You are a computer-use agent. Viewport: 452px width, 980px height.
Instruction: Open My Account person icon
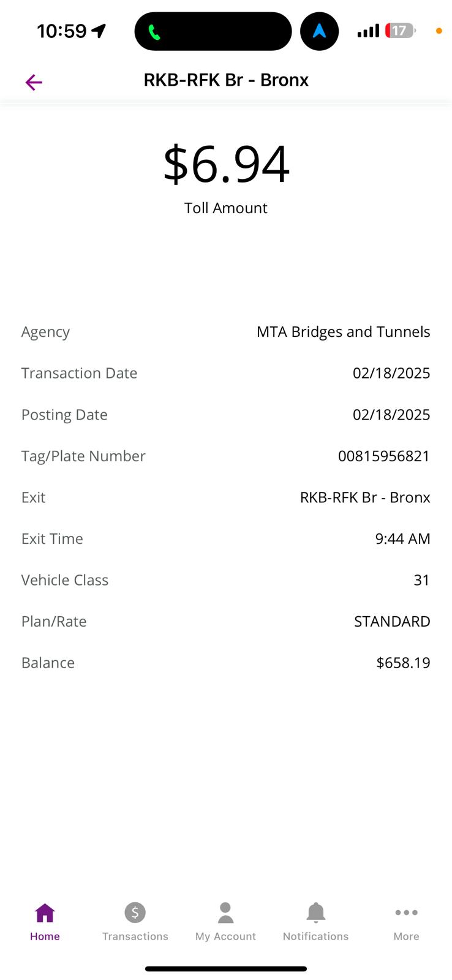pos(225,913)
